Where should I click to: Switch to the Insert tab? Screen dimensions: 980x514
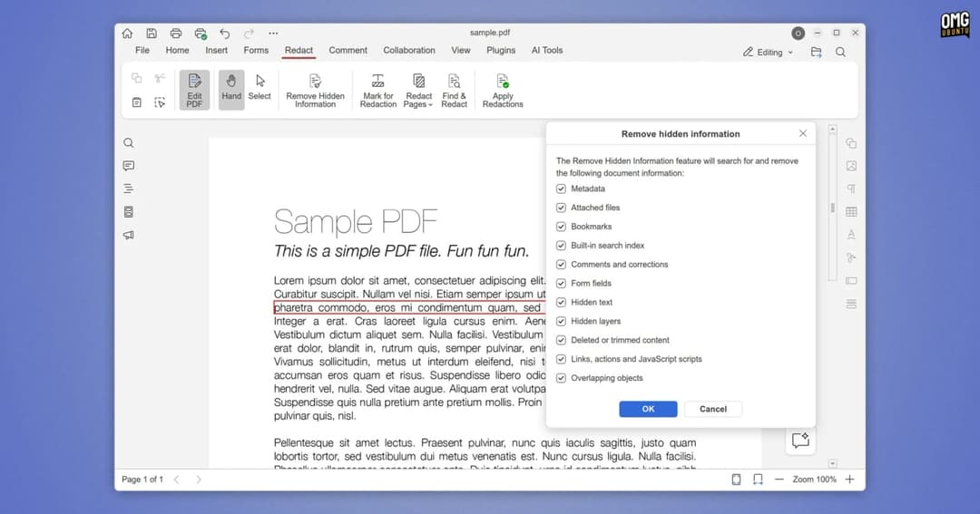click(x=216, y=50)
